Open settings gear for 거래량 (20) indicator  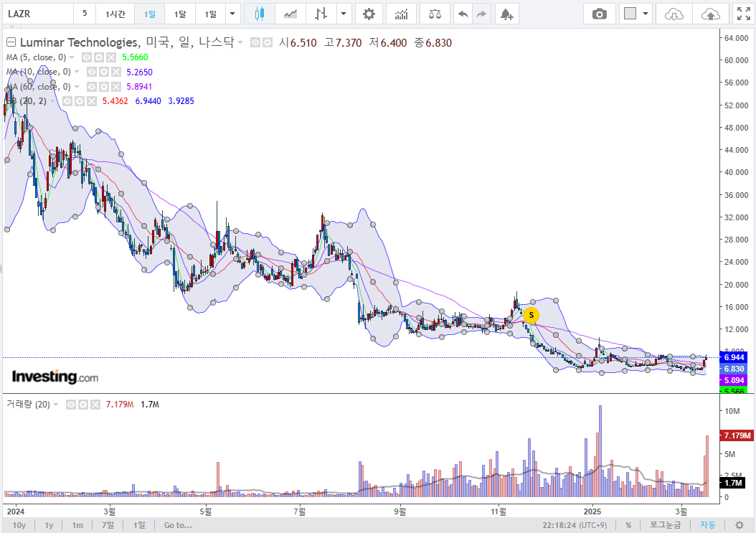[x=83, y=404]
